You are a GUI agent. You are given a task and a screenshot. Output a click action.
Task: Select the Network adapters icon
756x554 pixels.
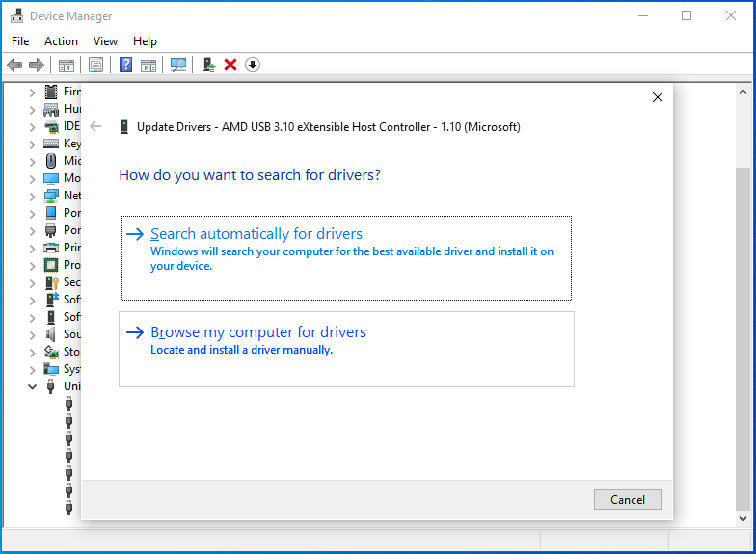(x=51, y=196)
